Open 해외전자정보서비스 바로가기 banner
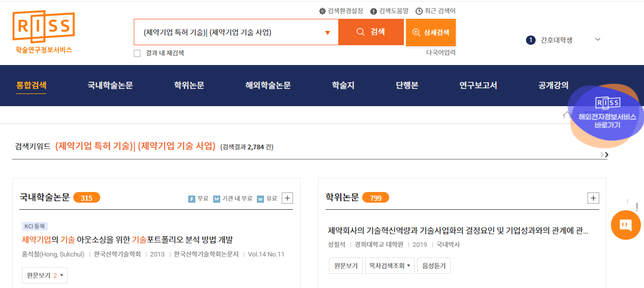 coord(607,116)
